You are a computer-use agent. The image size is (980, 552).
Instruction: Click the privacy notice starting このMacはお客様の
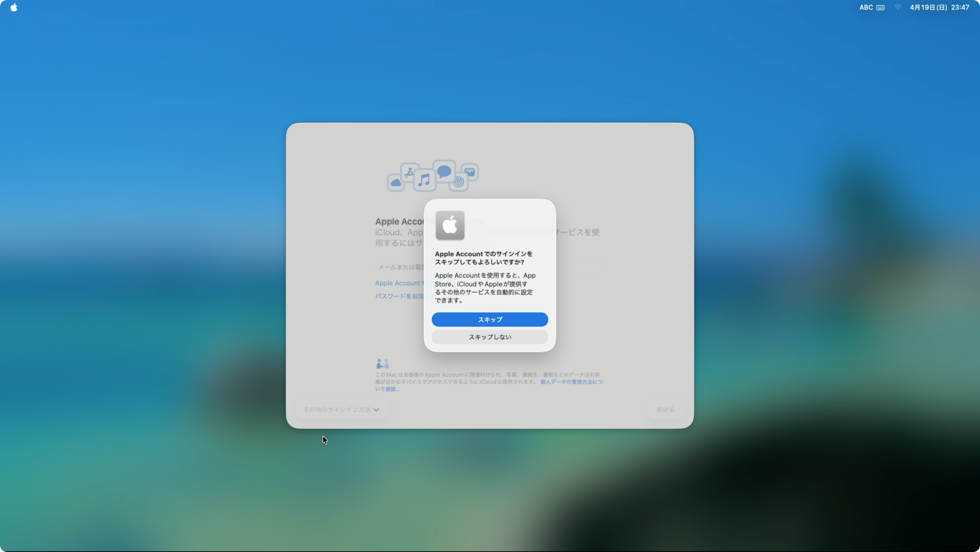click(489, 381)
